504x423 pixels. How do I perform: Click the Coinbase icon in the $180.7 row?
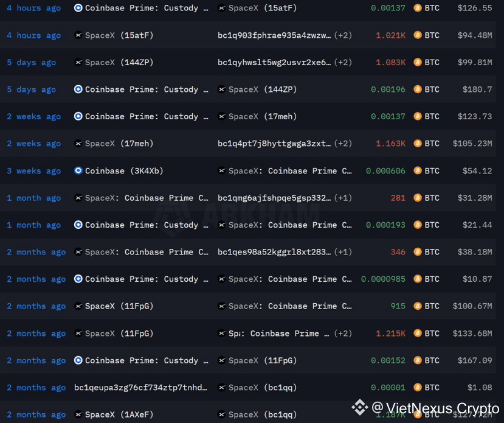point(78,89)
